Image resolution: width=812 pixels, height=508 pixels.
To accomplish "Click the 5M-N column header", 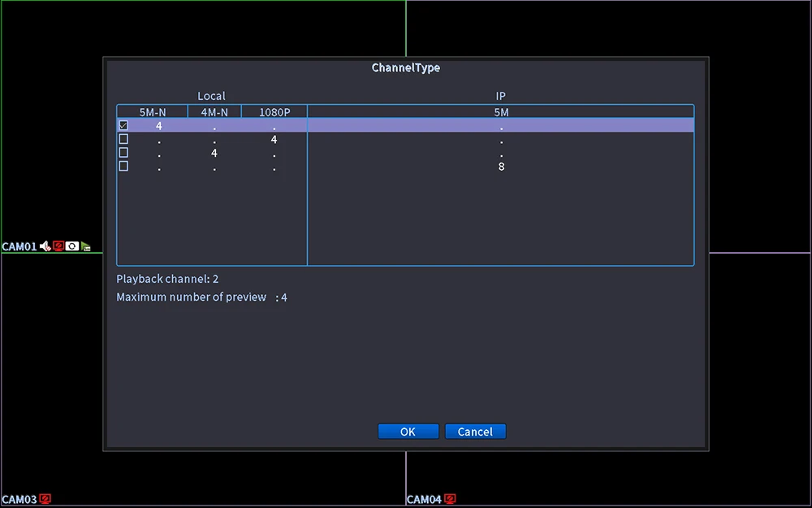I will coord(153,112).
